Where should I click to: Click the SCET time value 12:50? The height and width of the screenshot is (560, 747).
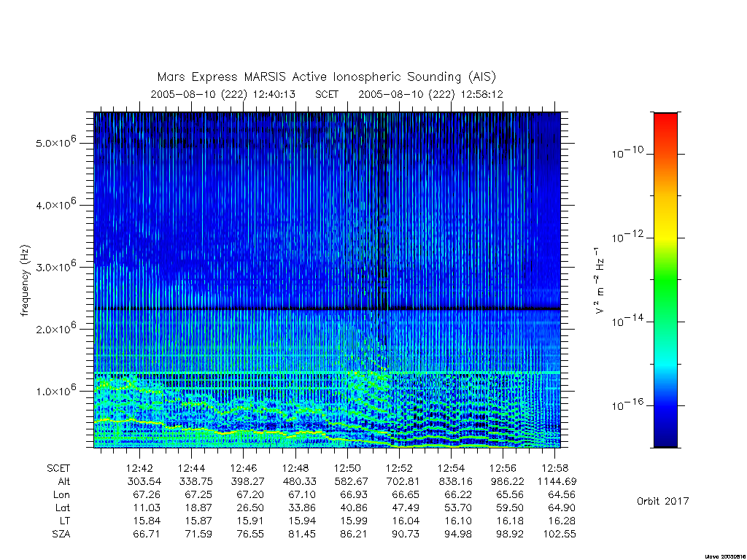click(x=347, y=468)
